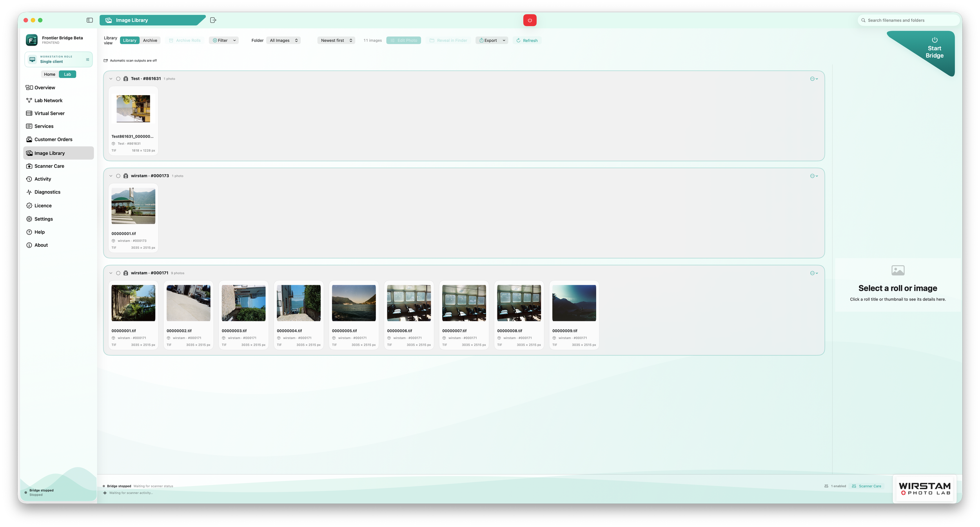The height and width of the screenshot is (527, 980).
Task: Open Scanner Care in the sidebar
Action: click(x=58, y=166)
